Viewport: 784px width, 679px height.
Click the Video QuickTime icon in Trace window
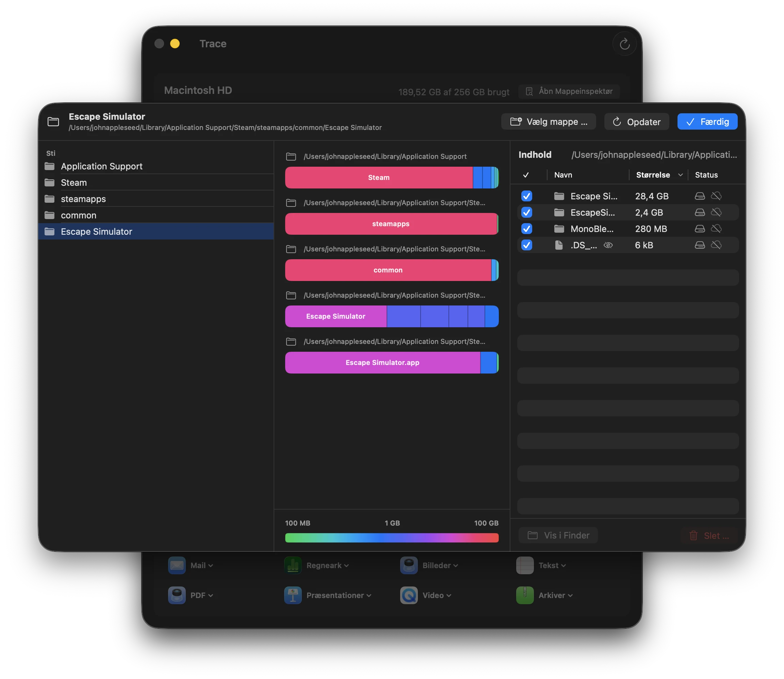coord(409,595)
